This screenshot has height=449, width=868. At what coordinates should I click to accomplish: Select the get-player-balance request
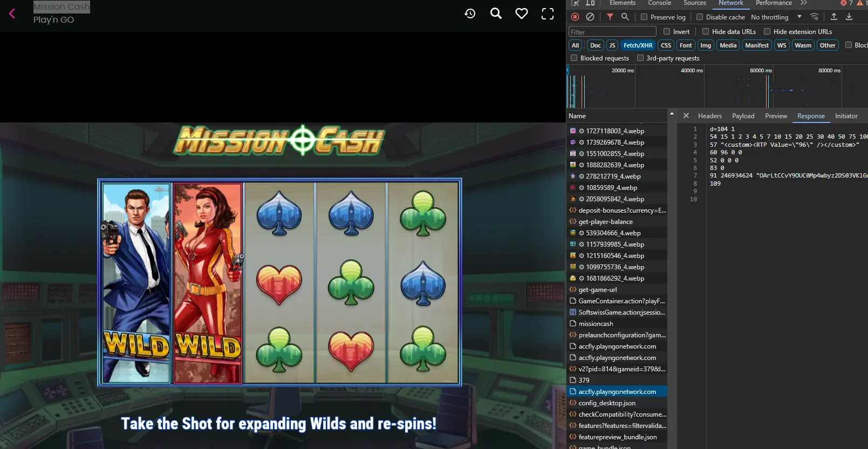pos(618,222)
